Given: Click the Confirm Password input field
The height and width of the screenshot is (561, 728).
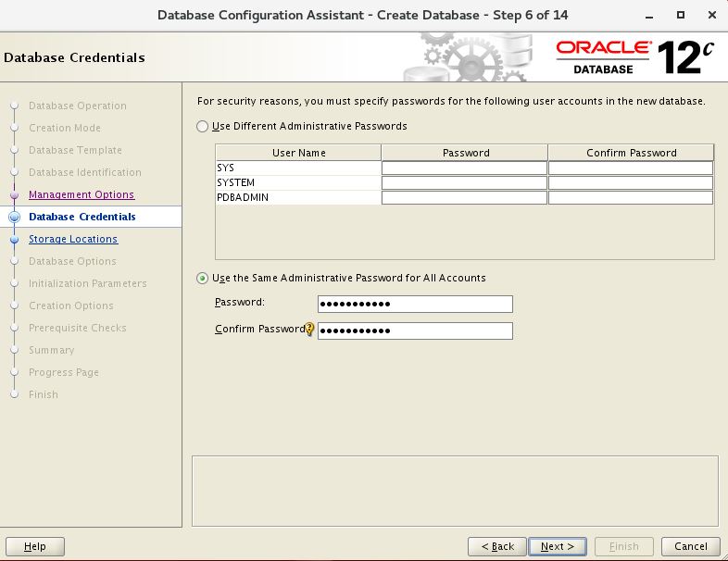Looking at the screenshot, I should (x=415, y=330).
